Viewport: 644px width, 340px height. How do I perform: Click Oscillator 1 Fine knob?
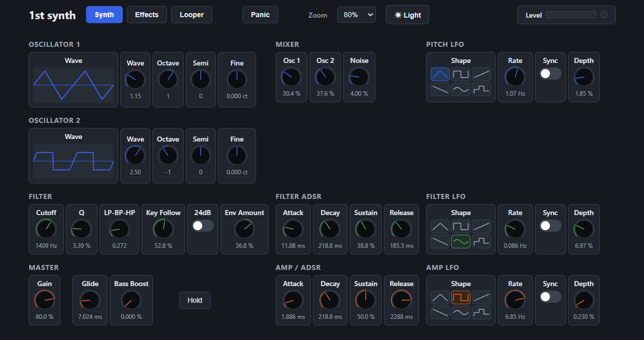(237, 80)
